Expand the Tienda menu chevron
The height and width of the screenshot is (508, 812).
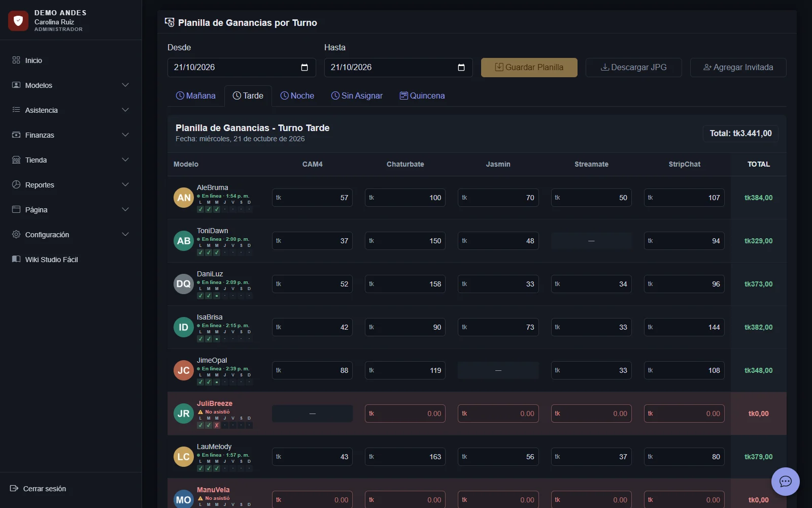[x=125, y=160]
